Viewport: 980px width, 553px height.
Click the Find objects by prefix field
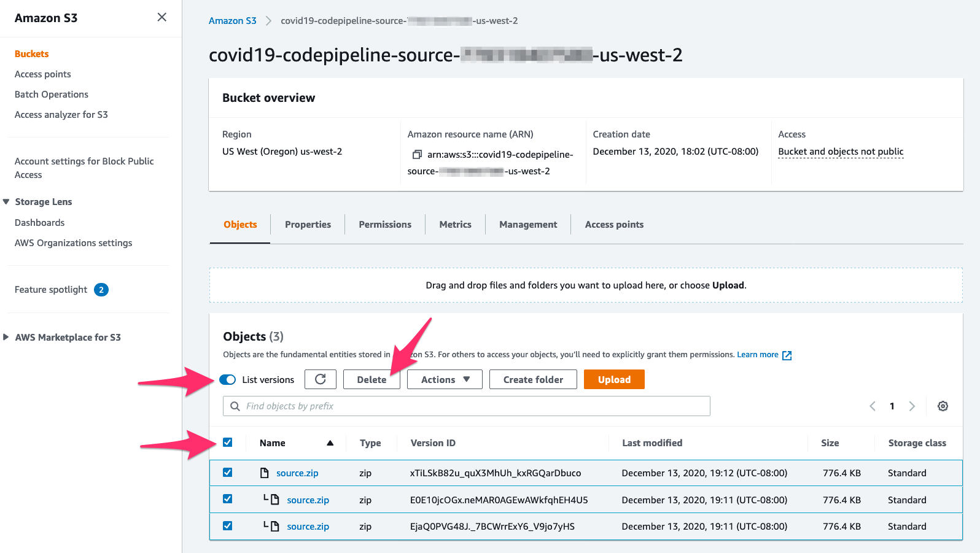(467, 406)
